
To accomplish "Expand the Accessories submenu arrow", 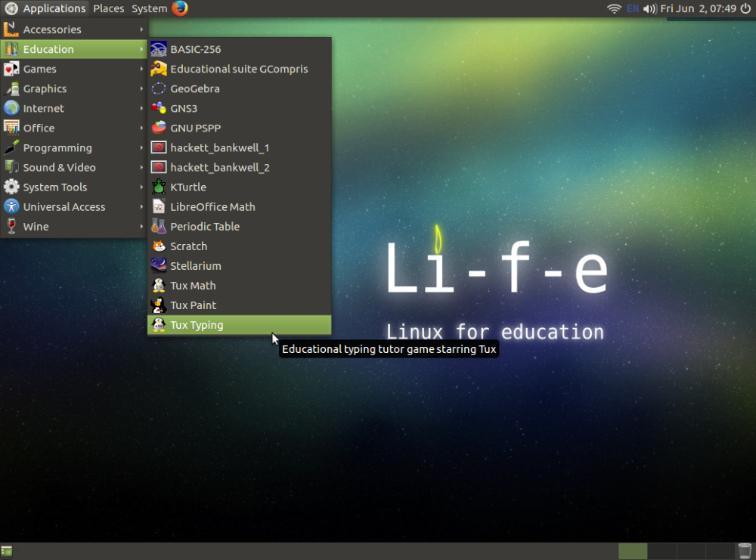I will point(142,29).
